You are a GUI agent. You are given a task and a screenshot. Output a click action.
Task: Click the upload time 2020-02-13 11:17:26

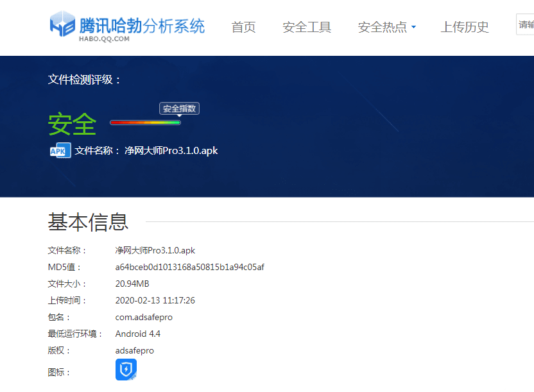(x=155, y=300)
